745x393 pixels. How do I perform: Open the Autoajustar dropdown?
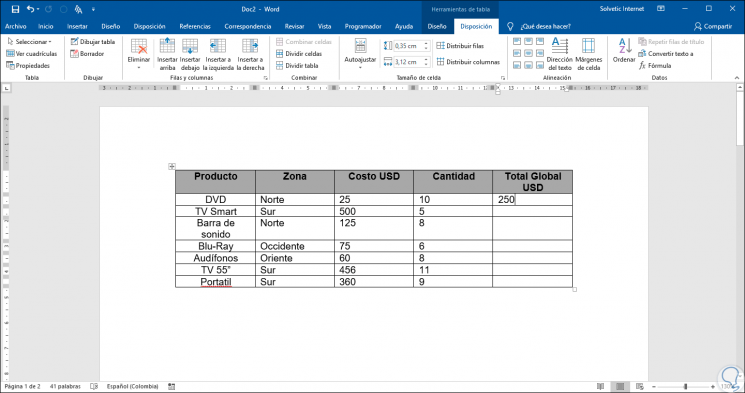tap(360, 55)
